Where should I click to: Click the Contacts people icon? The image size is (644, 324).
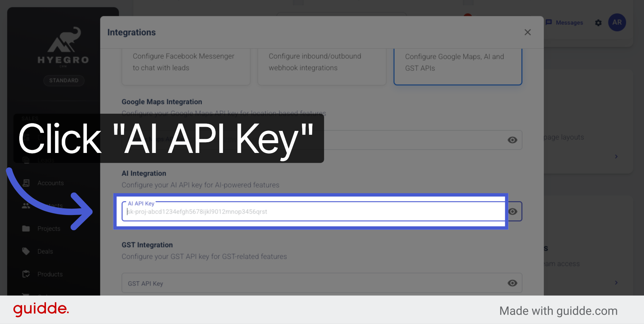point(26,206)
